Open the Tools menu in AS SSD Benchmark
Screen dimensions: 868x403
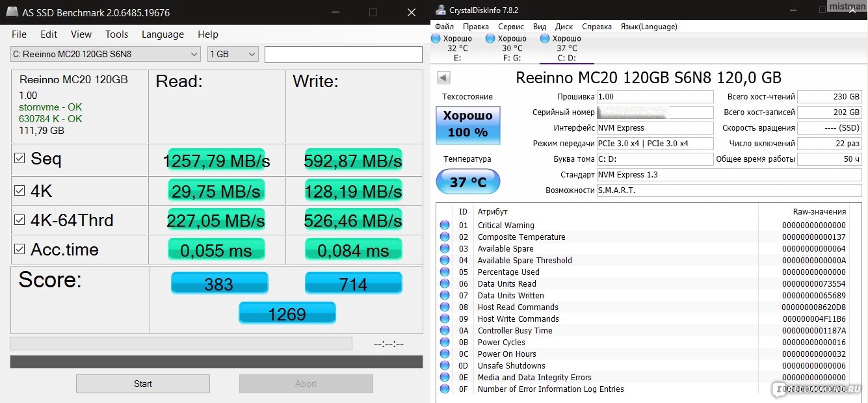[117, 34]
